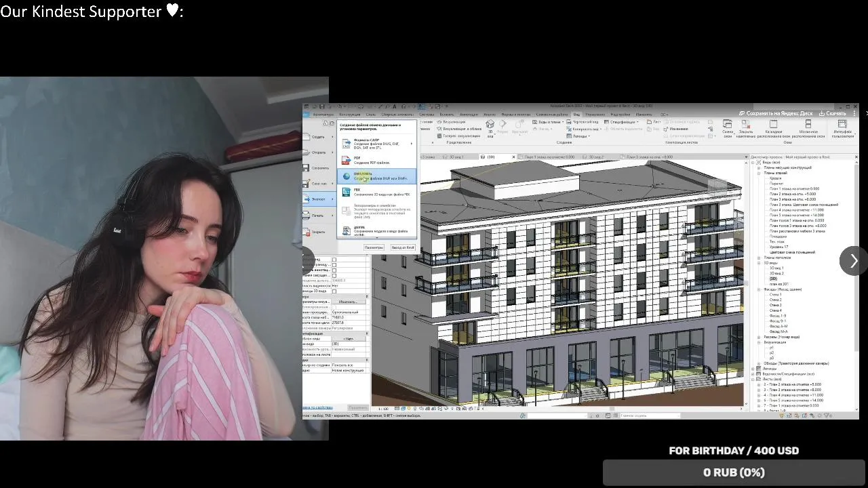The width and height of the screenshot is (868, 488).
Task: Click the Скачать download button
Action: click(x=833, y=113)
